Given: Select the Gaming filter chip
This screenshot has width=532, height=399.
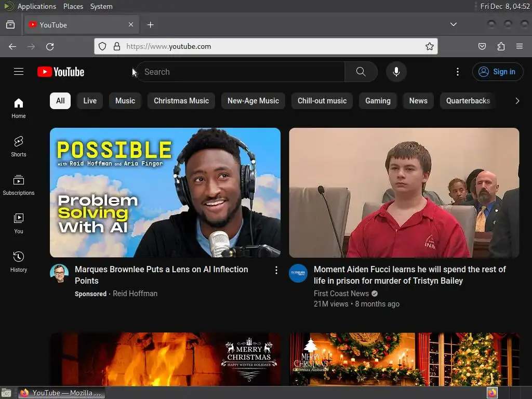Looking at the screenshot, I should 378,101.
